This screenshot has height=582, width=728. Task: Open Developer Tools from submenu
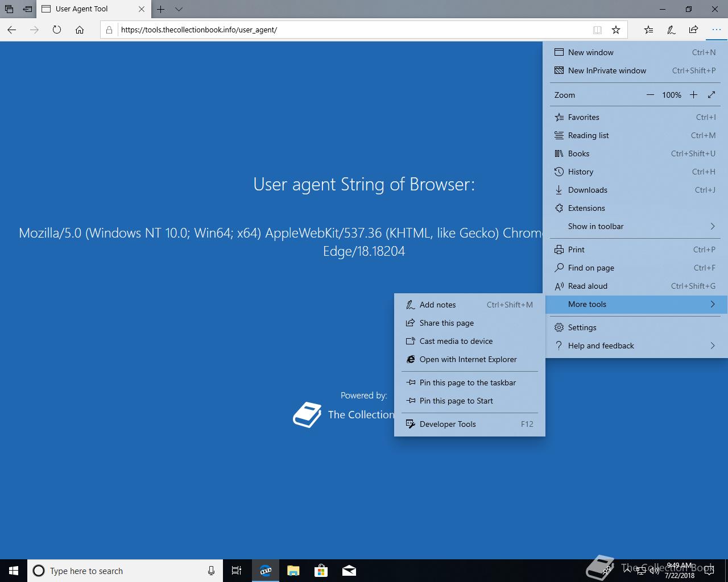pos(470,424)
